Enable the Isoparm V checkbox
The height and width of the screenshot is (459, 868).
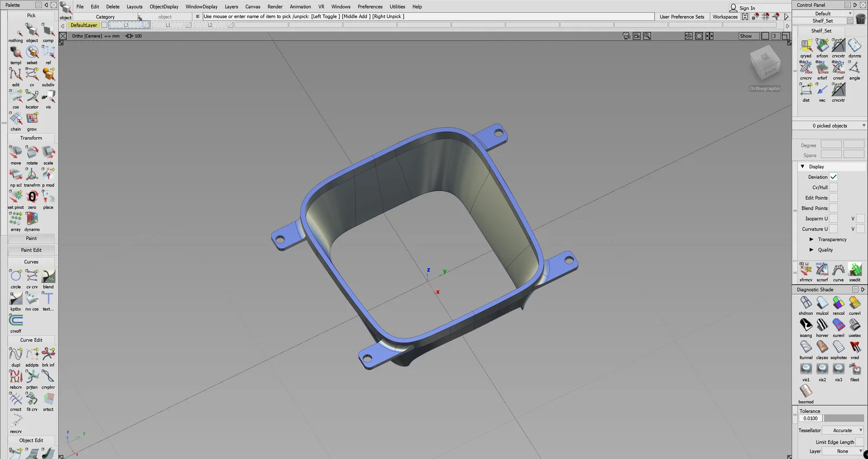(860, 218)
